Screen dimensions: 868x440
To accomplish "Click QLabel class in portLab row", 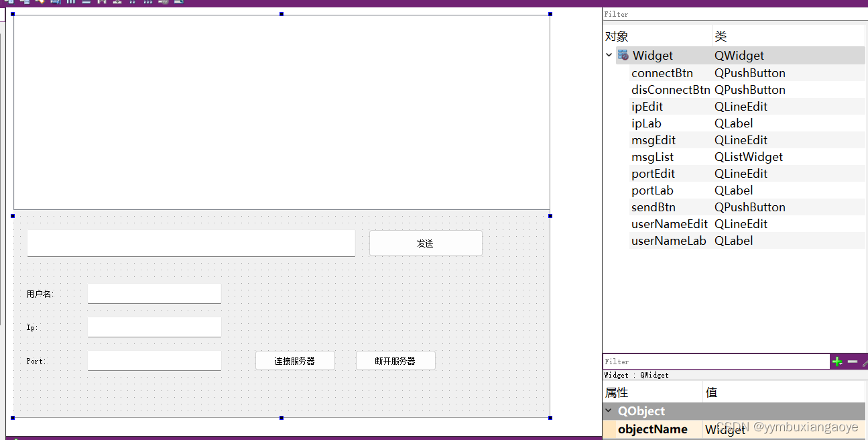I will tap(734, 190).
